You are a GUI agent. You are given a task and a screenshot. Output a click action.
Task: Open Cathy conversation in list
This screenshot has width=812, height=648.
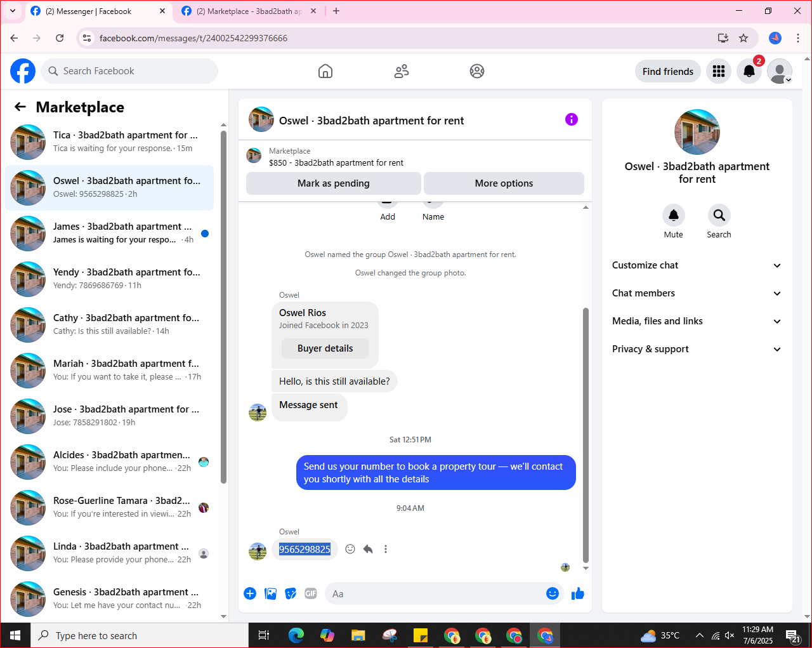[x=110, y=325]
